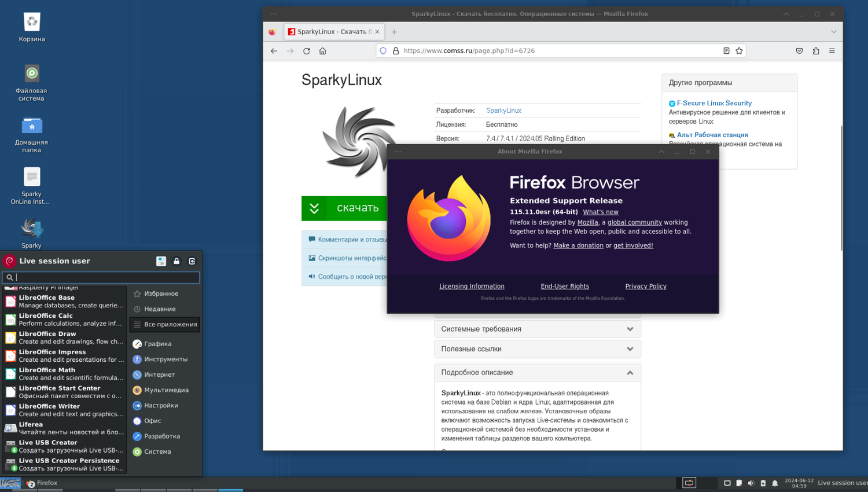Log out via the menu header exit icon
The width and height of the screenshot is (868, 492).
[192, 261]
